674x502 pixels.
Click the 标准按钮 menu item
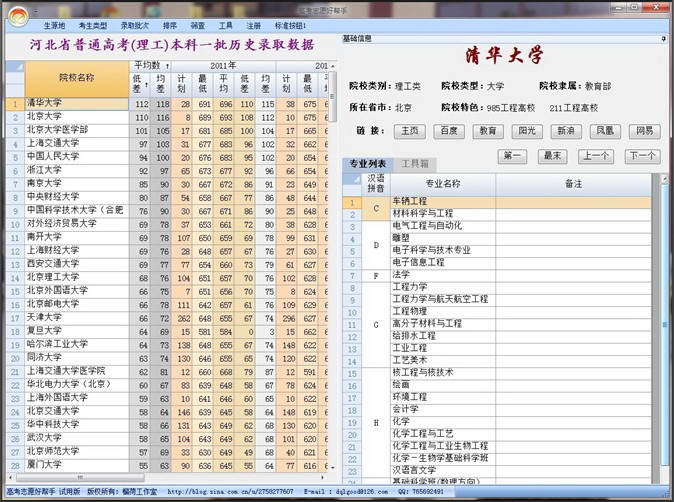pyautogui.click(x=290, y=26)
